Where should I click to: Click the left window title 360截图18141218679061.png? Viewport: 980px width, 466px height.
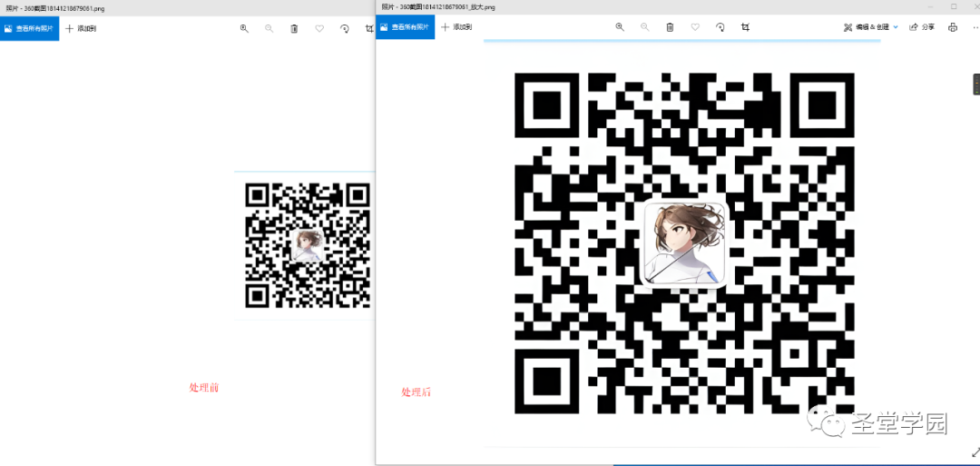57,9
